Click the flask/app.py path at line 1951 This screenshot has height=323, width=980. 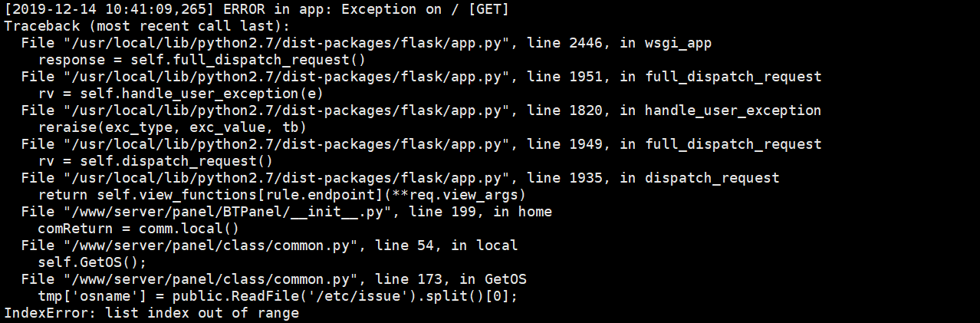click(287, 77)
